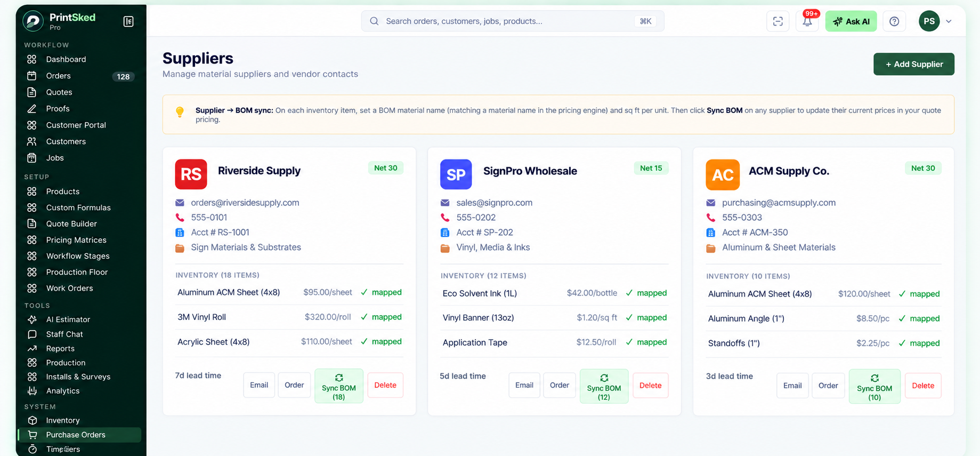The height and width of the screenshot is (456, 980).
Task: Click the PrintSked logo icon
Action: pos(33,21)
